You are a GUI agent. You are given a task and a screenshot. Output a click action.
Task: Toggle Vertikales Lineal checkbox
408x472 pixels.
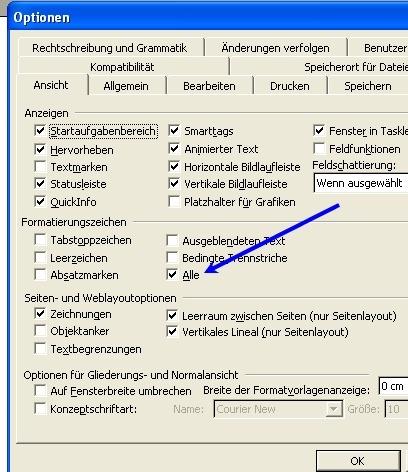click(x=172, y=332)
